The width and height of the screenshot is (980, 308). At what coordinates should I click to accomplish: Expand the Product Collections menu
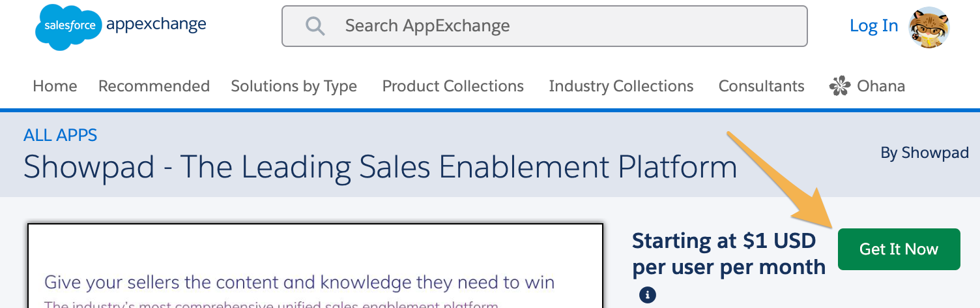click(453, 86)
